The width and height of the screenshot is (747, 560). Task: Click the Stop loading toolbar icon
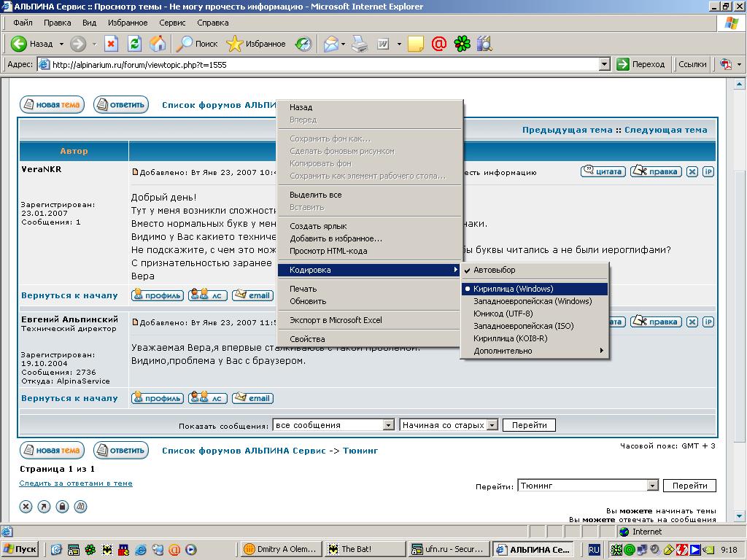click(111, 44)
